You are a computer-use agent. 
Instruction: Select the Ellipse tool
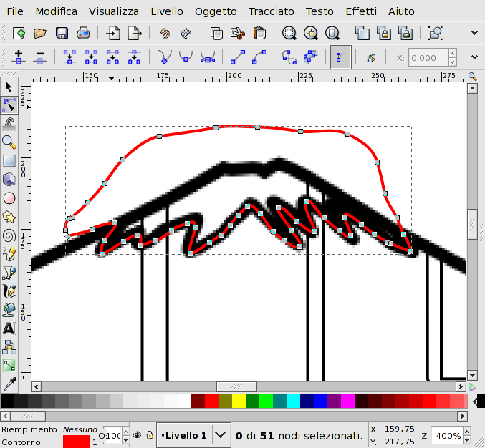(x=9, y=198)
